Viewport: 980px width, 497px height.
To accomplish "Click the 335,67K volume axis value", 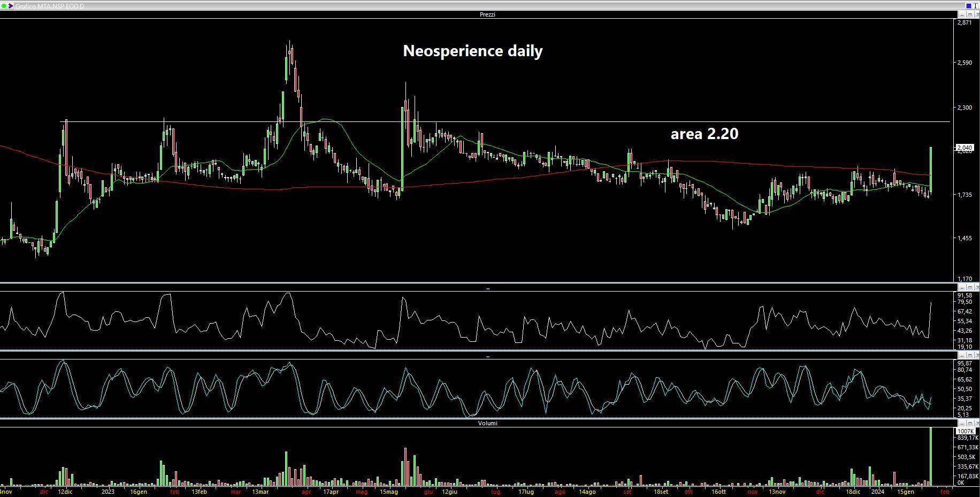I will pos(968,467).
